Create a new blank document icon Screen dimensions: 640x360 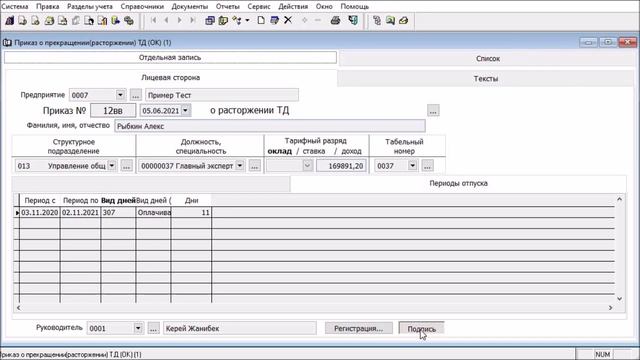click(261, 20)
